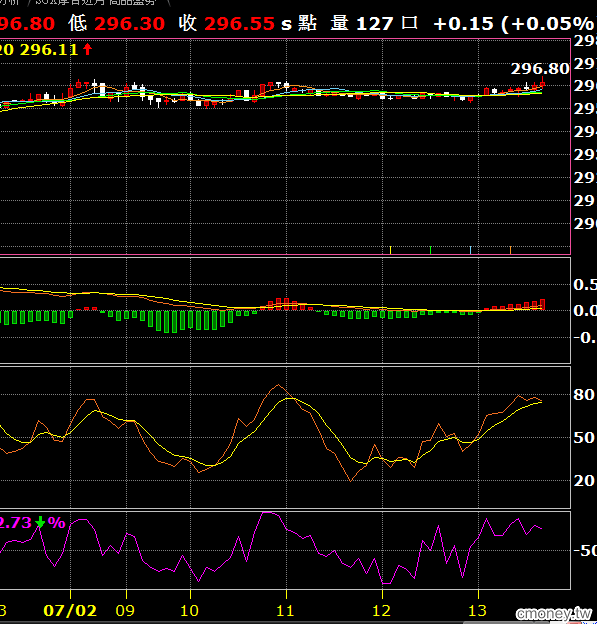Image resolution: width=597 pixels, height=624 pixels.
Task: Click the green down arrow by 2.73 %
Action: click(x=40, y=522)
